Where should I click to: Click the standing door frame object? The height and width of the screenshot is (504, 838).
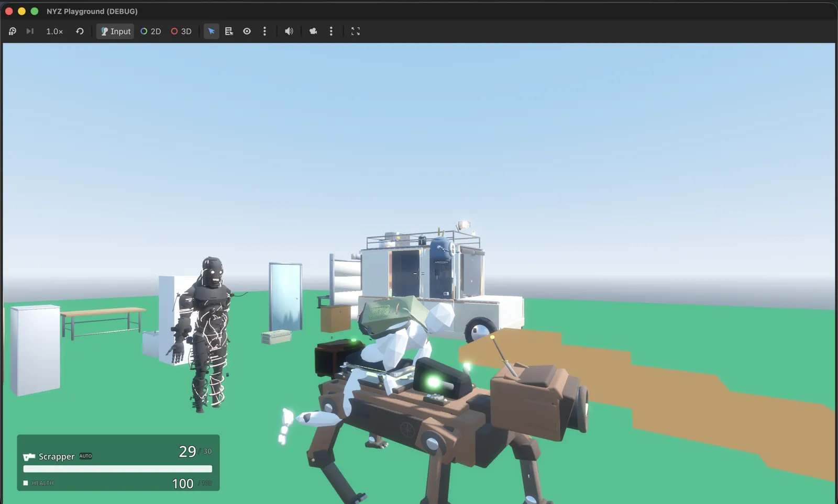(285, 297)
